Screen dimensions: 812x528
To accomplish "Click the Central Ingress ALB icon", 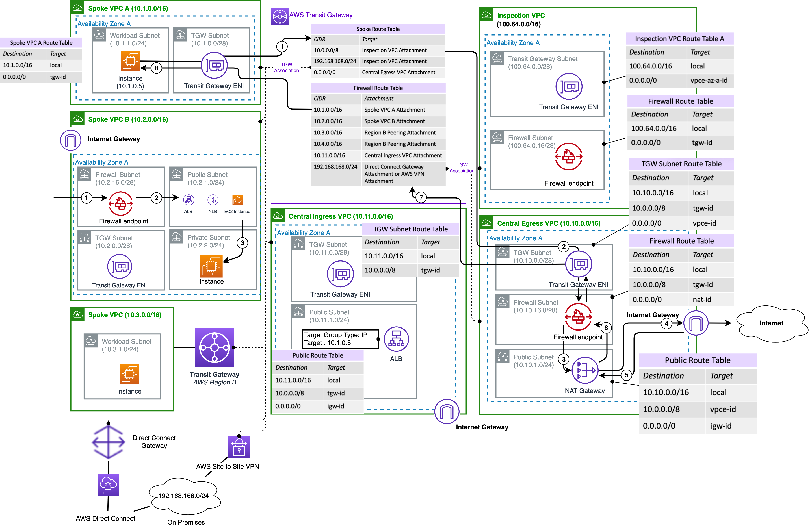I will click(x=396, y=339).
